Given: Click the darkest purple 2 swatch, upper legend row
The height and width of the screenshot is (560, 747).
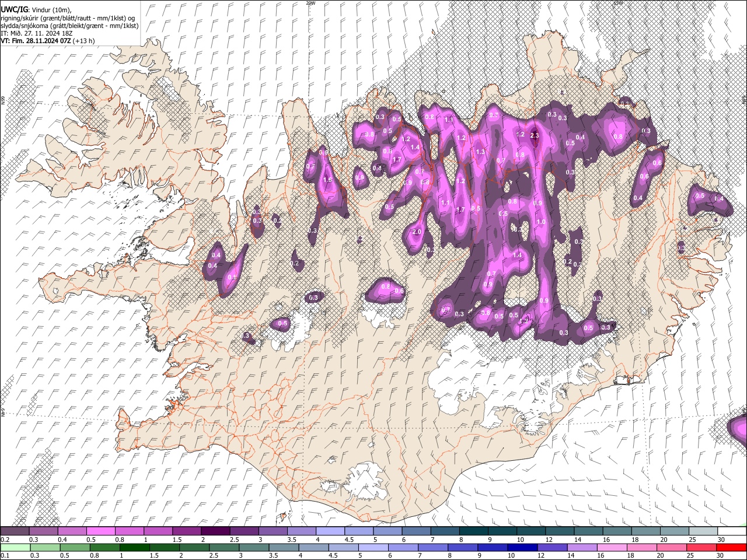Looking at the screenshot, I should coord(215,531).
